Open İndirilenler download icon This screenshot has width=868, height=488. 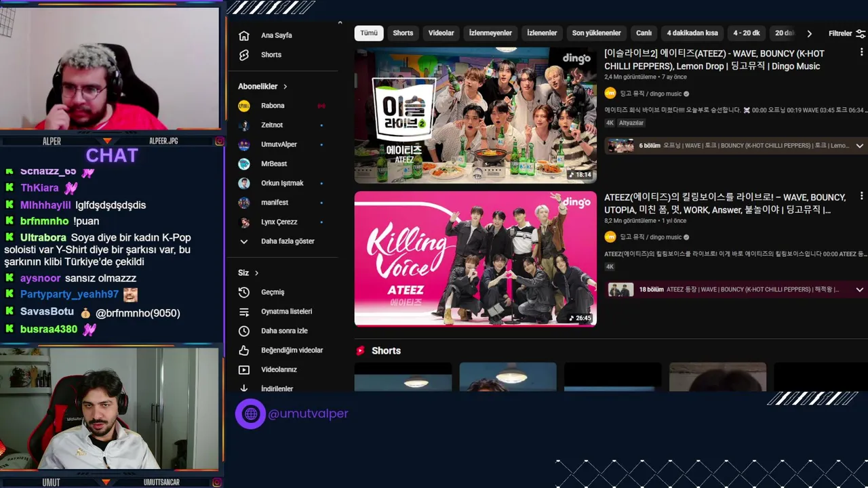click(x=244, y=388)
